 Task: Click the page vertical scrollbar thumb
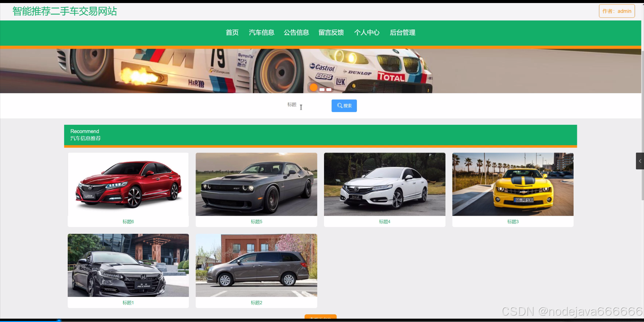643,126
